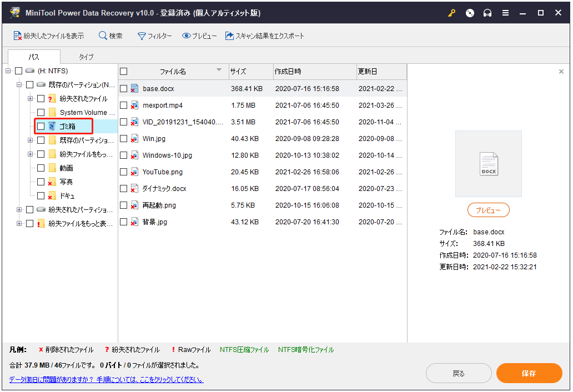Viewport: 573px width, 392px height.
Task: Check the box next to base.docx
Action: point(124,89)
